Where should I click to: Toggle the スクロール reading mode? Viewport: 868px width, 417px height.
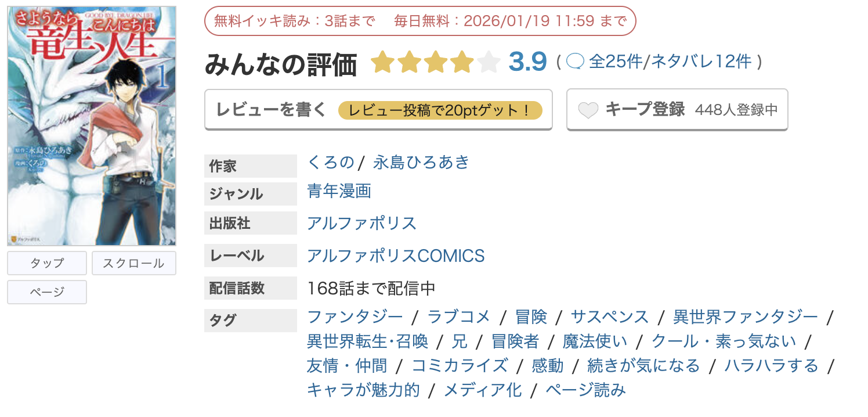point(133,263)
